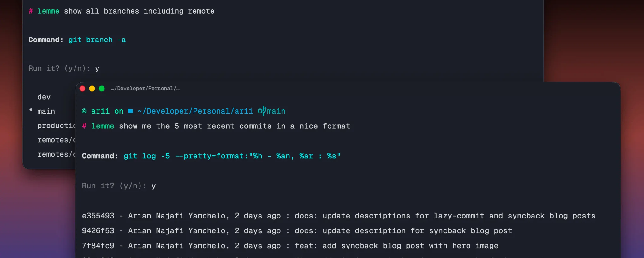Click the 'Run it? (y/n):' prompt in front terminal

point(114,186)
